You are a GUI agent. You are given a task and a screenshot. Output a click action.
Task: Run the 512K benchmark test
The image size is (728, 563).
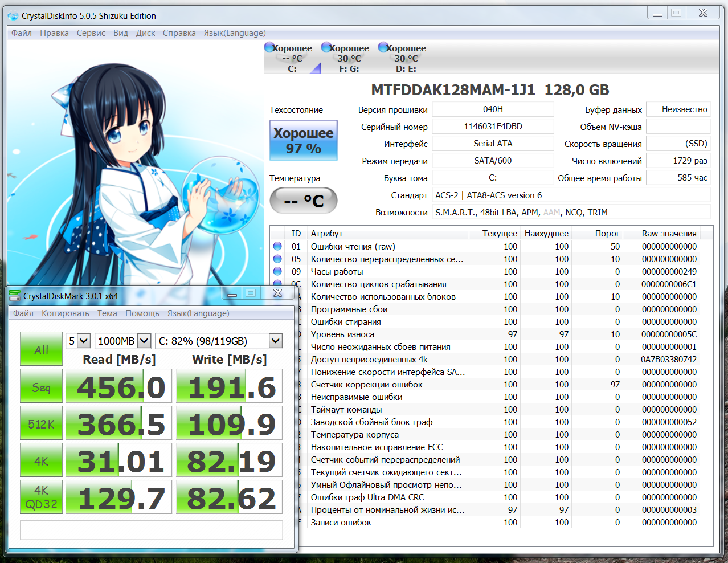tap(41, 424)
